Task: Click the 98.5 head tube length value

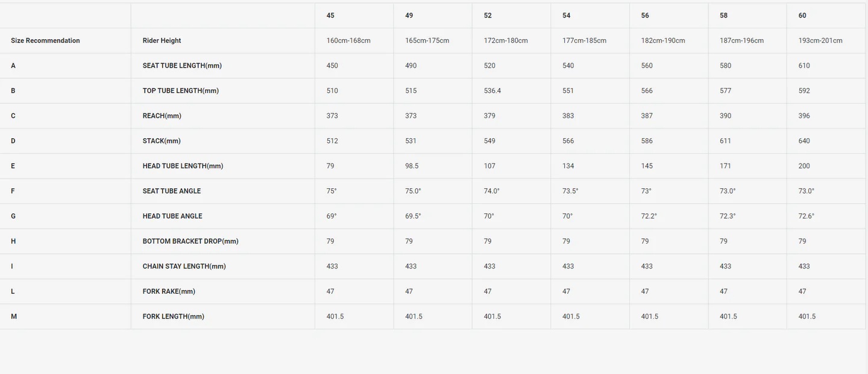Action: (412, 166)
